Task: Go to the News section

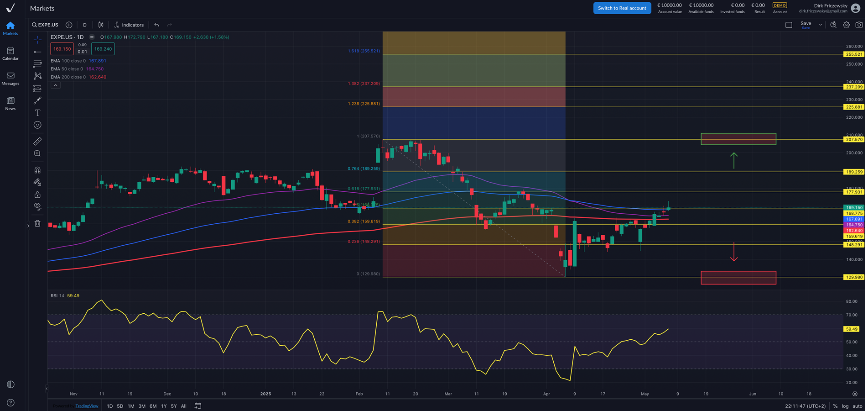Action: (10, 103)
